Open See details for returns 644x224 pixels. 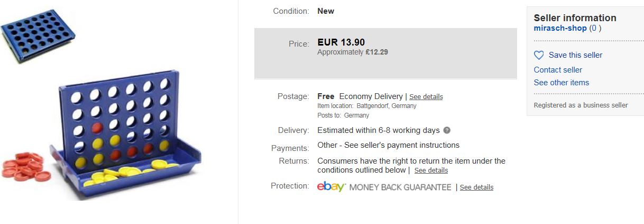tap(431, 171)
